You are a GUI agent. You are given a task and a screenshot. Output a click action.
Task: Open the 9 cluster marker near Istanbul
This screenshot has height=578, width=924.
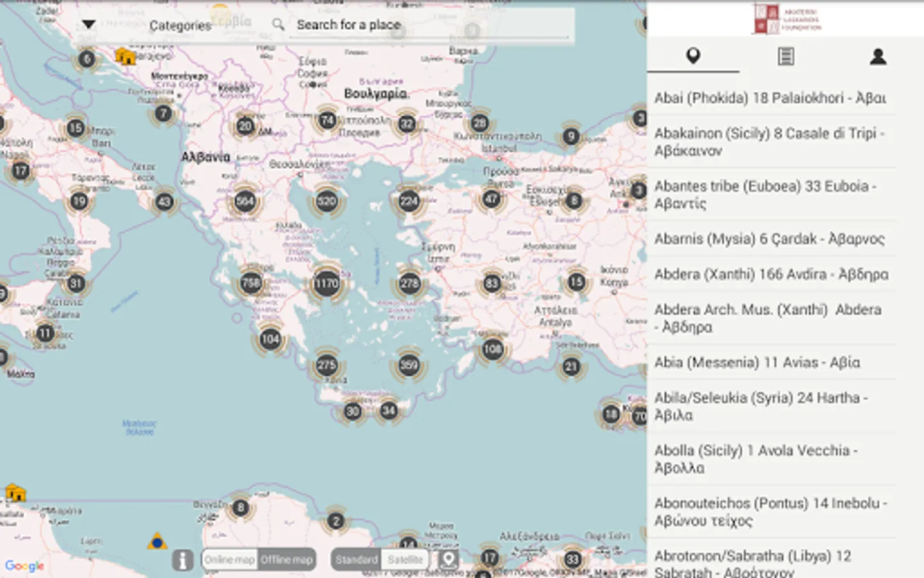pos(571,136)
